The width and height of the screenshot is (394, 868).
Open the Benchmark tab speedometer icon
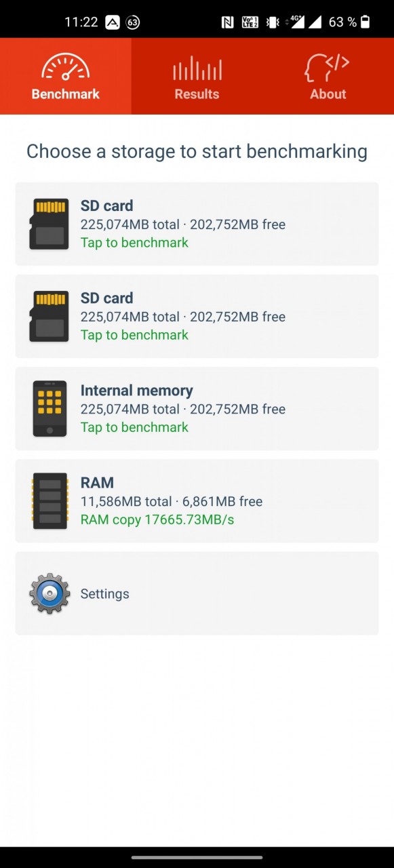pyautogui.click(x=65, y=66)
